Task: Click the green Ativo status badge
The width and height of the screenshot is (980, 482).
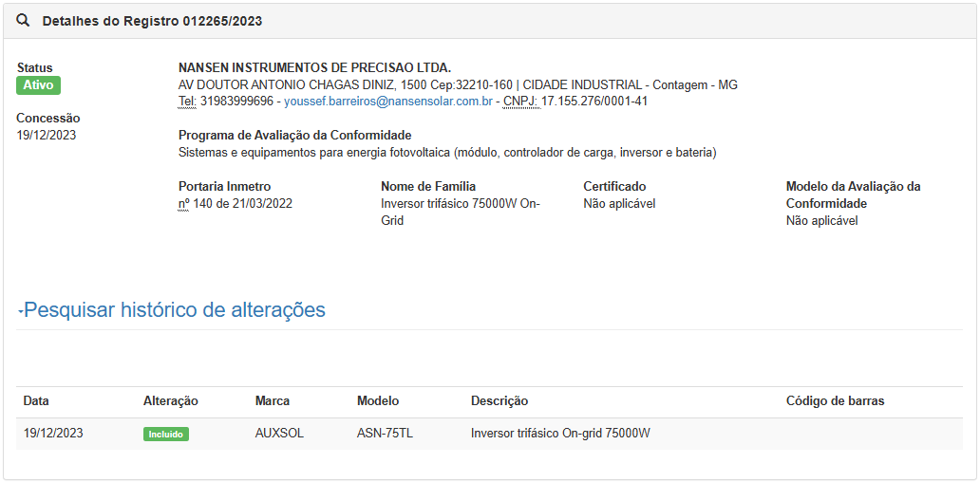Action: (x=38, y=85)
